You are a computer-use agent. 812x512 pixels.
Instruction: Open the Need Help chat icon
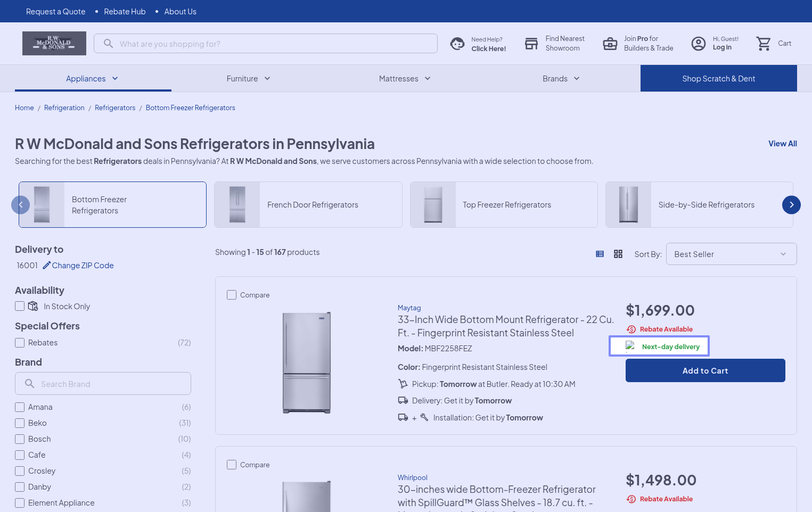457,44
